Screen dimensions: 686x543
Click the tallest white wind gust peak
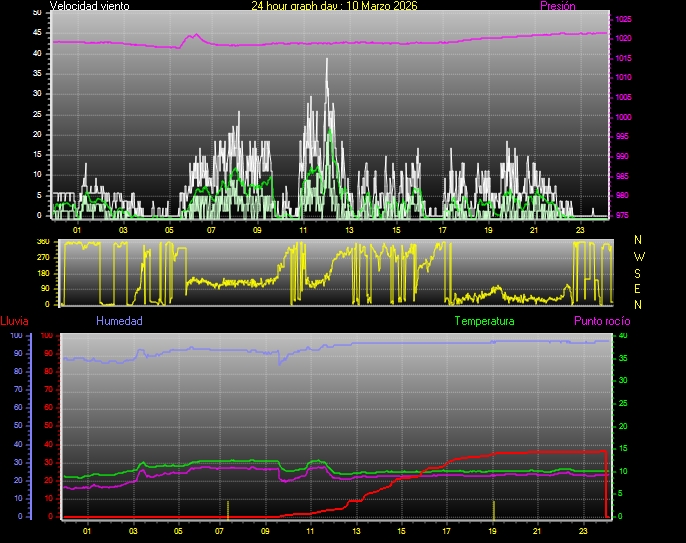coord(327,62)
